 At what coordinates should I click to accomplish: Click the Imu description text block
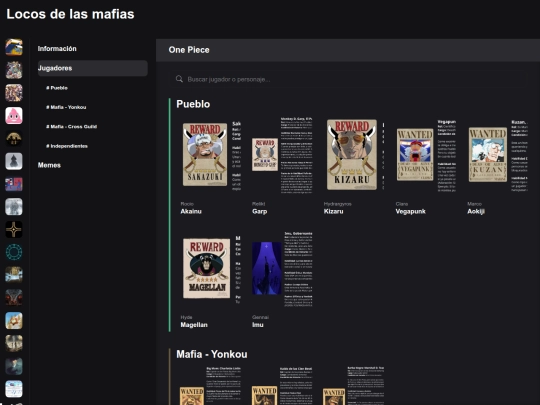tap(298, 269)
